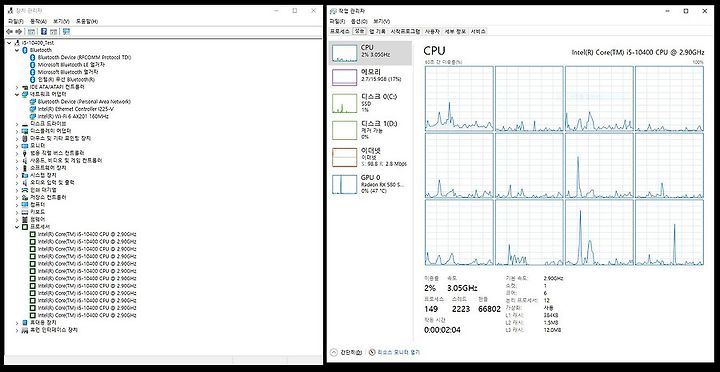
Task: Click the 모니터 icon in device tree
Action: [x=25, y=146]
